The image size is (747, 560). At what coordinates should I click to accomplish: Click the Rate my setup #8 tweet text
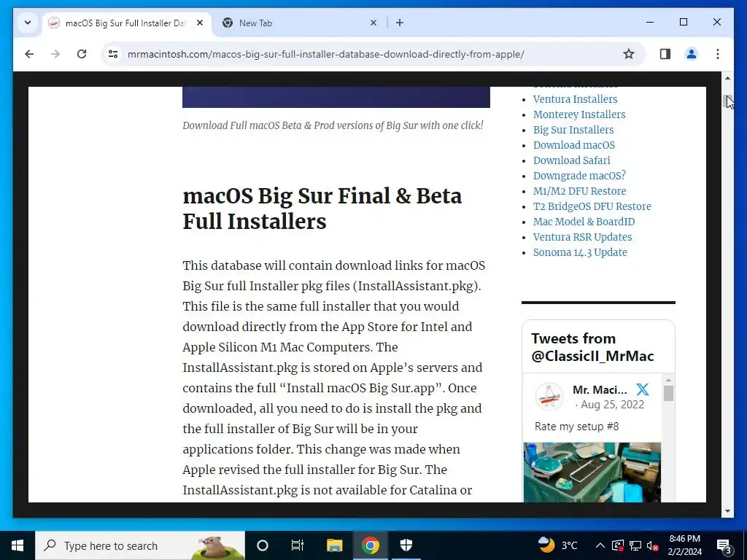tap(576, 426)
